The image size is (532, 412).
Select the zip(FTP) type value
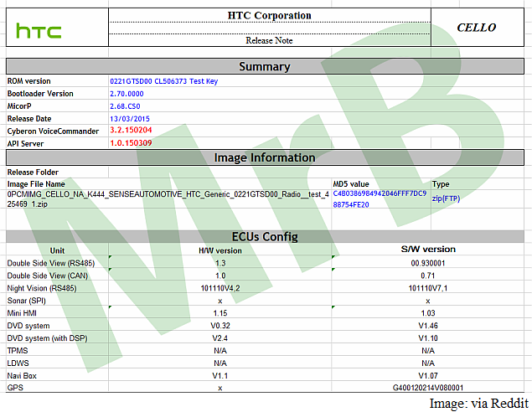click(446, 198)
